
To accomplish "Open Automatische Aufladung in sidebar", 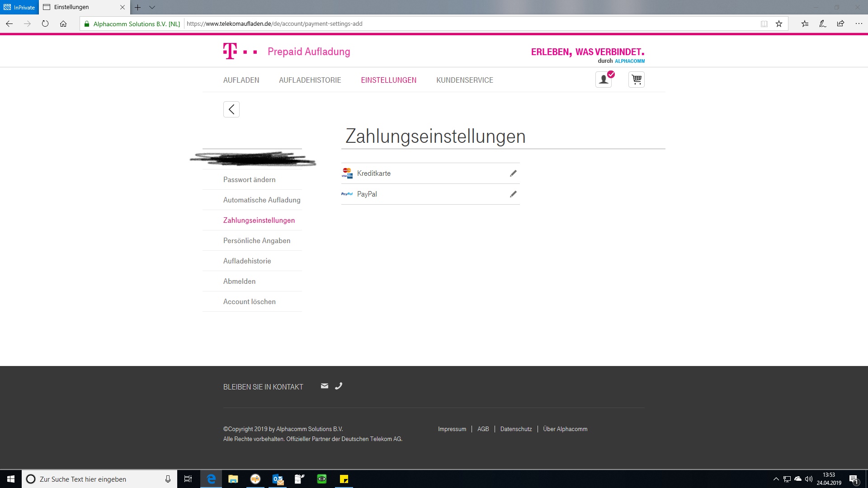I will click(x=261, y=200).
